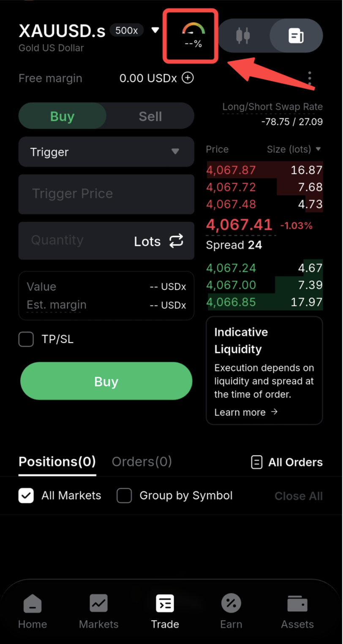Open the three-dot more options menu
Image resolution: width=343 pixels, height=644 pixels.
coord(310,78)
